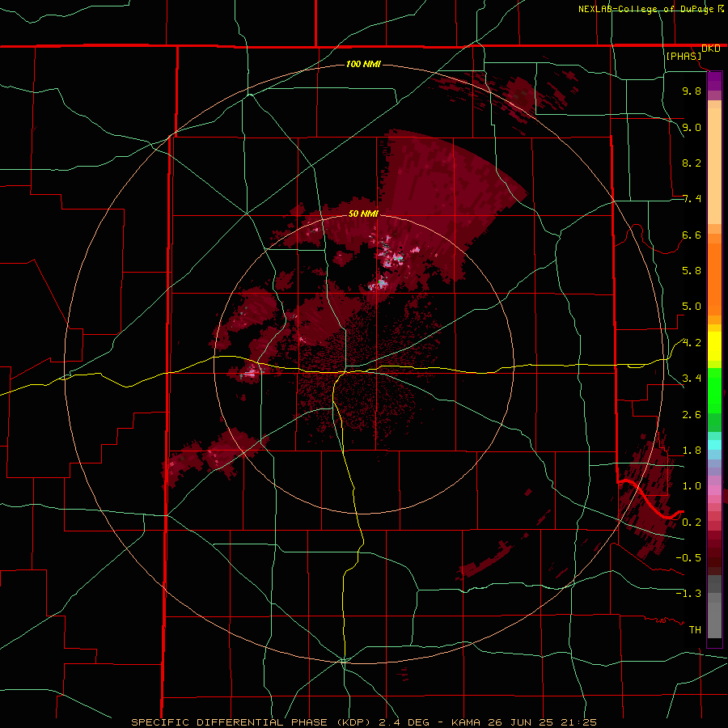Viewport: 728px width, 728px height.
Task: Pick the yellow segment of the color bar
Action: coord(714,346)
